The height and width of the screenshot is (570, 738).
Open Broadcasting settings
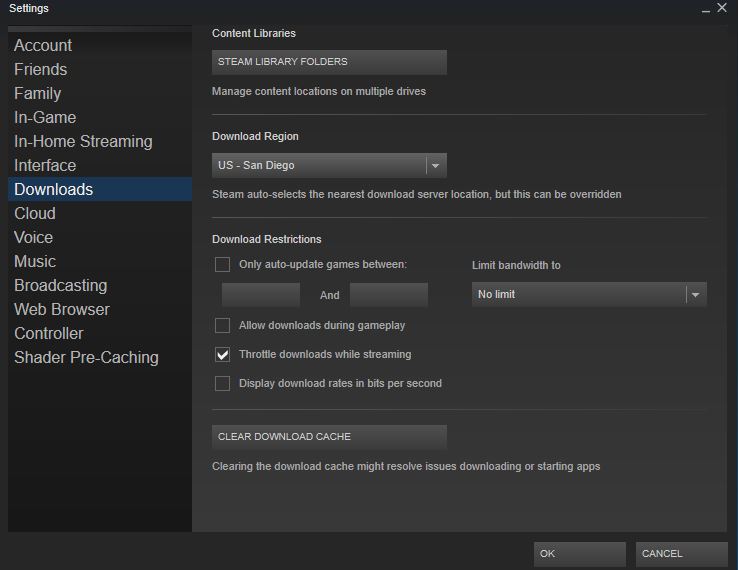(100, 286)
